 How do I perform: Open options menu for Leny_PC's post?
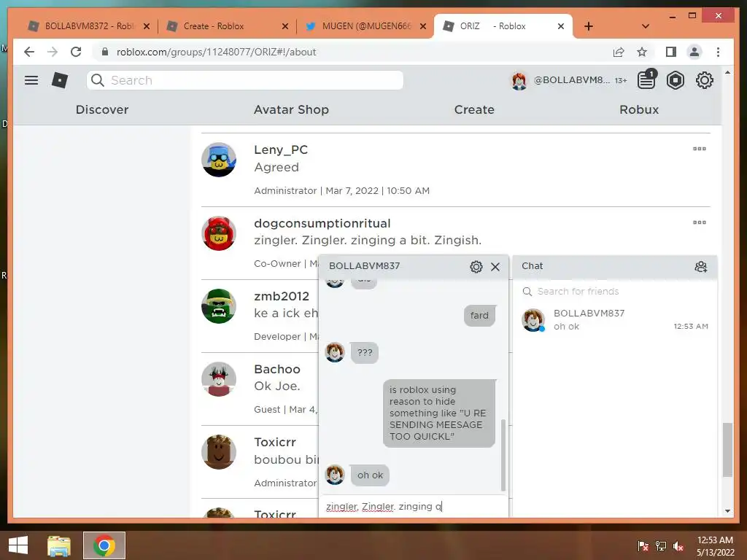(x=700, y=149)
